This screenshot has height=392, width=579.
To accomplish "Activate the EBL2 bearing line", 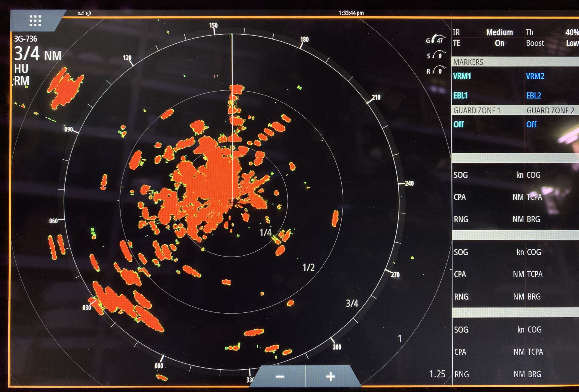I will (x=533, y=95).
